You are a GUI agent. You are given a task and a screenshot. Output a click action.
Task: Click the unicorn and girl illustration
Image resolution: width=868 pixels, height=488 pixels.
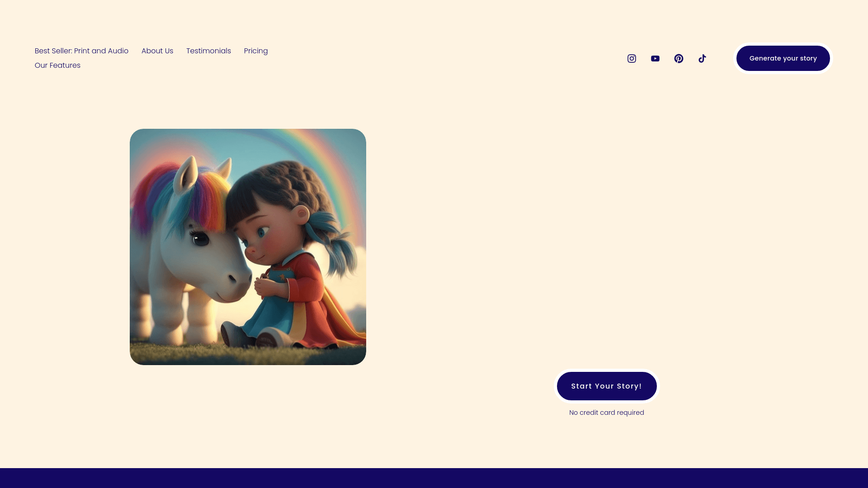coord(248,247)
